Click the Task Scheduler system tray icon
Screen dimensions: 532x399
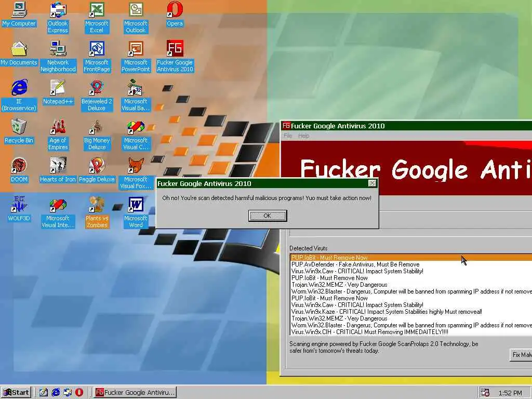coord(485,393)
